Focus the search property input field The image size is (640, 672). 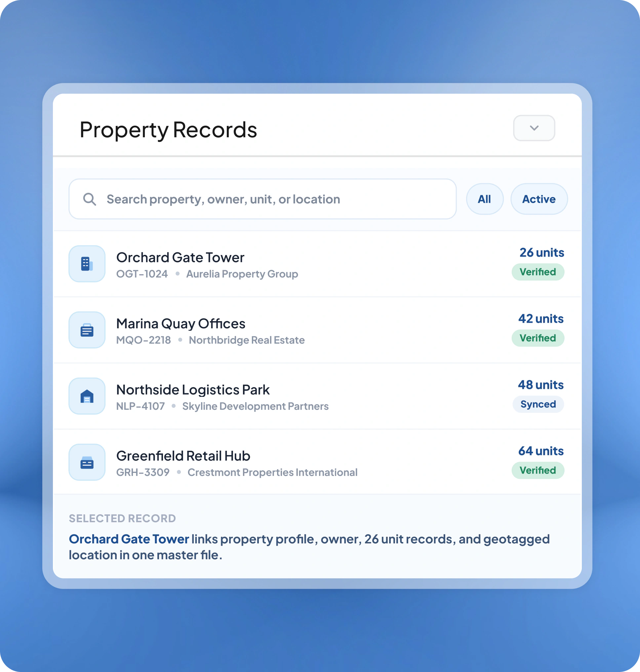pos(262,199)
